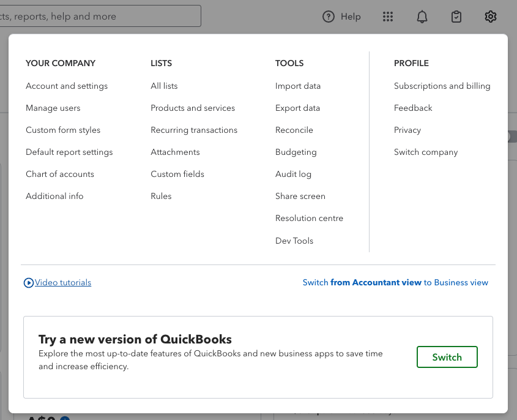The image size is (517, 420).
Task: Click the green Switch button
Action: 447,357
